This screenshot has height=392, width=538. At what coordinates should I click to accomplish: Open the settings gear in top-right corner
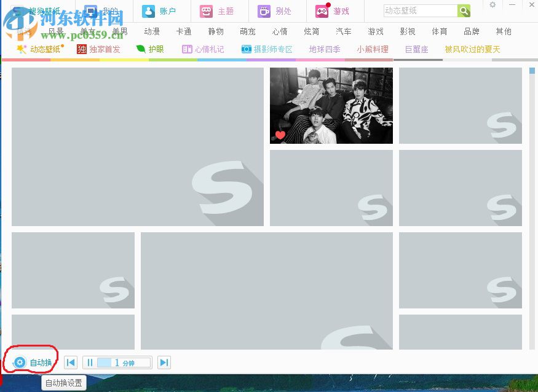coord(492,5)
